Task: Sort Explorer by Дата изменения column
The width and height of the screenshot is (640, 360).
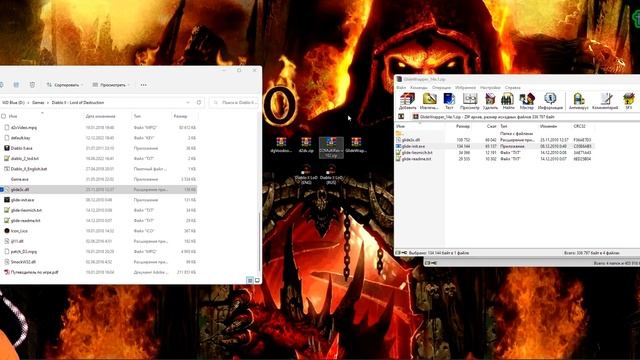Action: pos(100,116)
